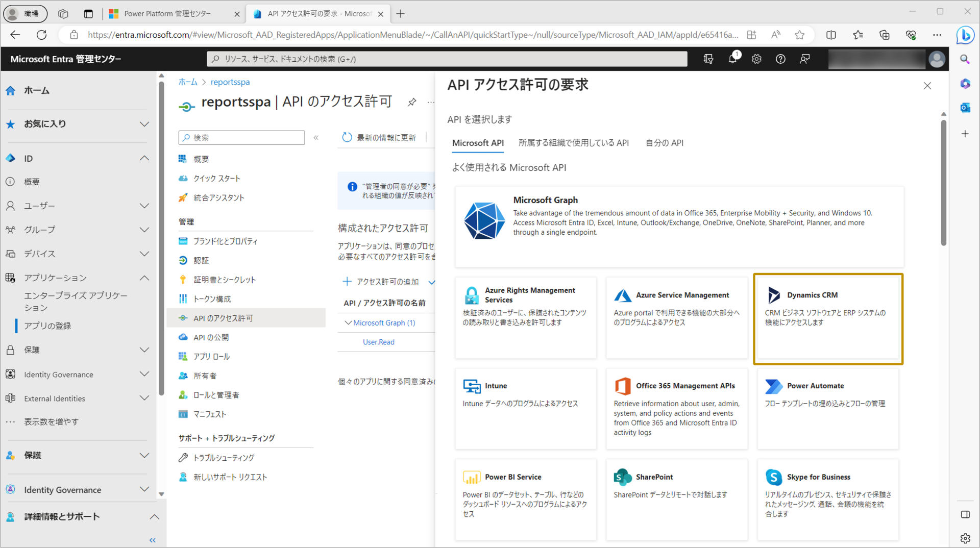Collapse the ID section chevron
The image size is (980, 548).
point(144,158)
